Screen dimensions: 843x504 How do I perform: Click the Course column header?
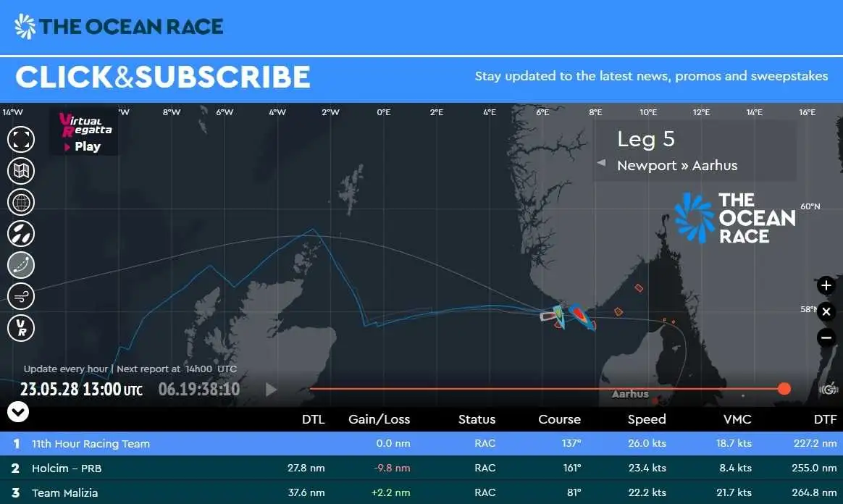click(x=559, y=419)
